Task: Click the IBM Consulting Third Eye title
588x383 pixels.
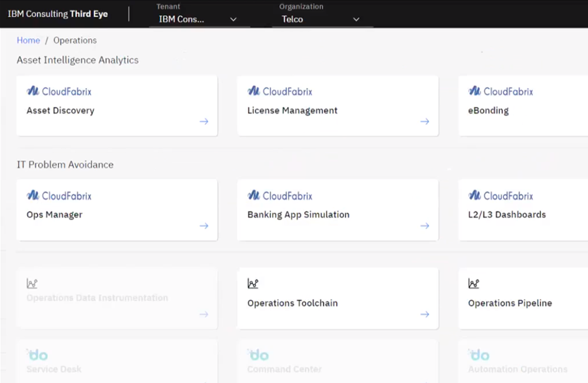Action: (58, 14)
